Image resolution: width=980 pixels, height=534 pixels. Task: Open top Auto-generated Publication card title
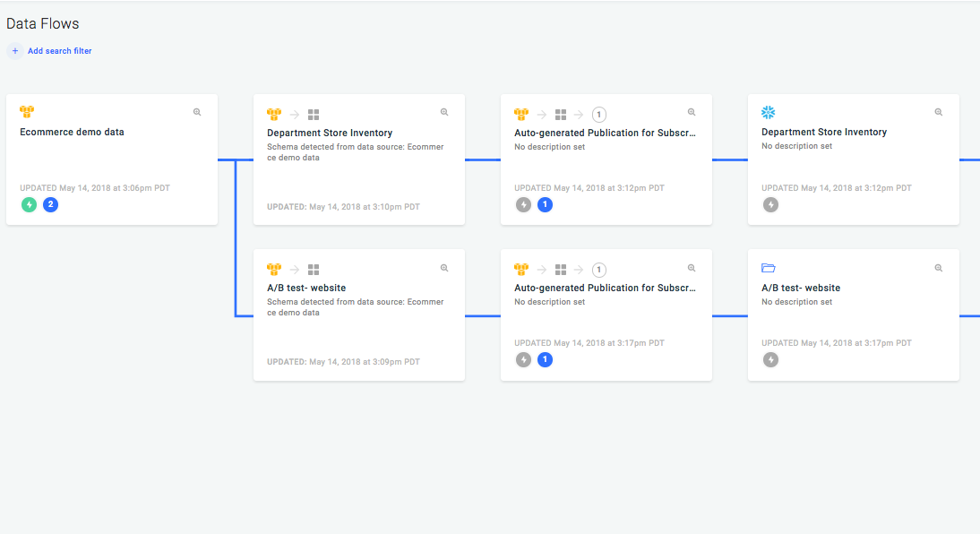point(605,132)
